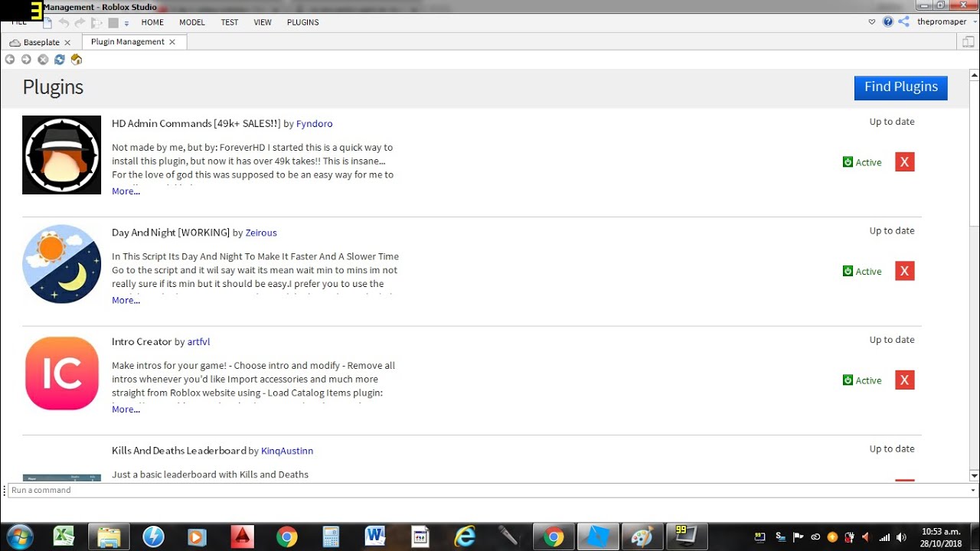
Task: Click the Find Plugins button
Action: point(901,87)
